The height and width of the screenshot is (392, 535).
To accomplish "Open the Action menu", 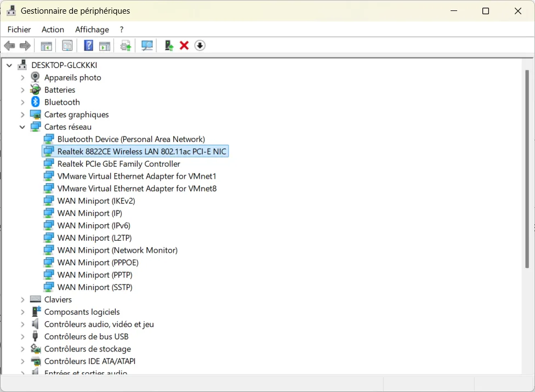I will (53, 30).
